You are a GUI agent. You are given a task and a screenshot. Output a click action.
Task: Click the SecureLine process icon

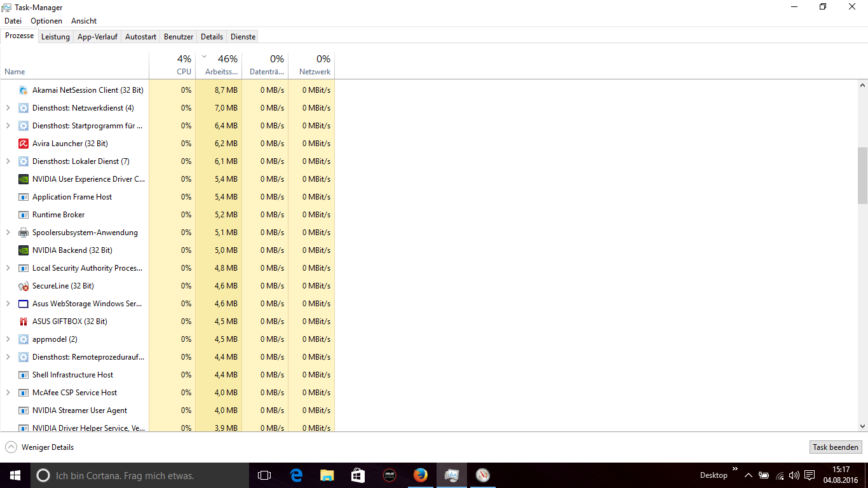pyautogui.click(x=24, y=286)
